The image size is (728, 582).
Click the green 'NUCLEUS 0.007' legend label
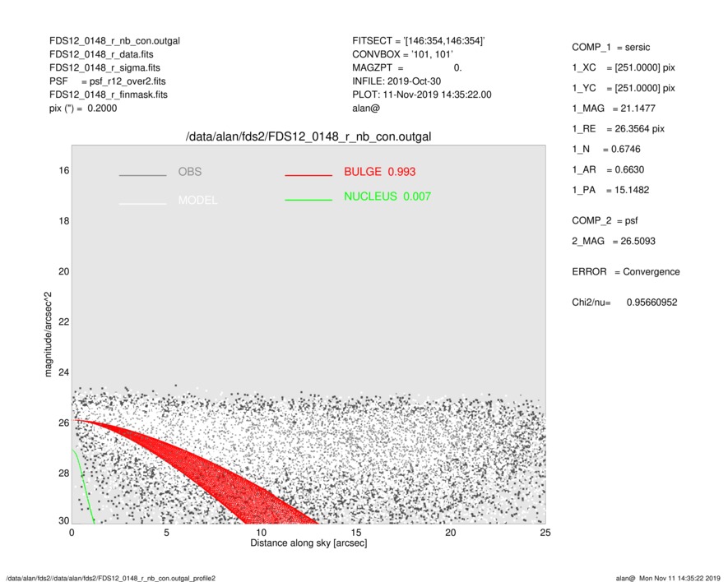click(x=387, y=196)
